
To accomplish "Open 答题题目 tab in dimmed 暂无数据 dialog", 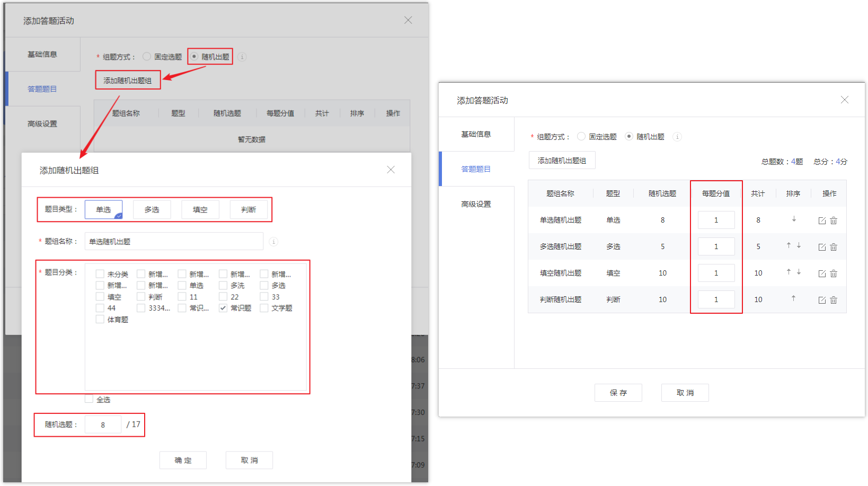I will pyautogui.click(x=42, y=89).
